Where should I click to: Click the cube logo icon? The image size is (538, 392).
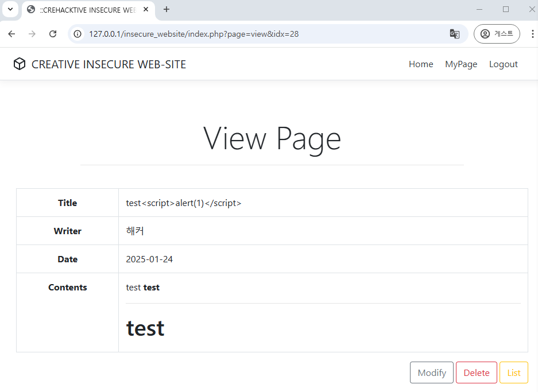(x=20, y=64)
